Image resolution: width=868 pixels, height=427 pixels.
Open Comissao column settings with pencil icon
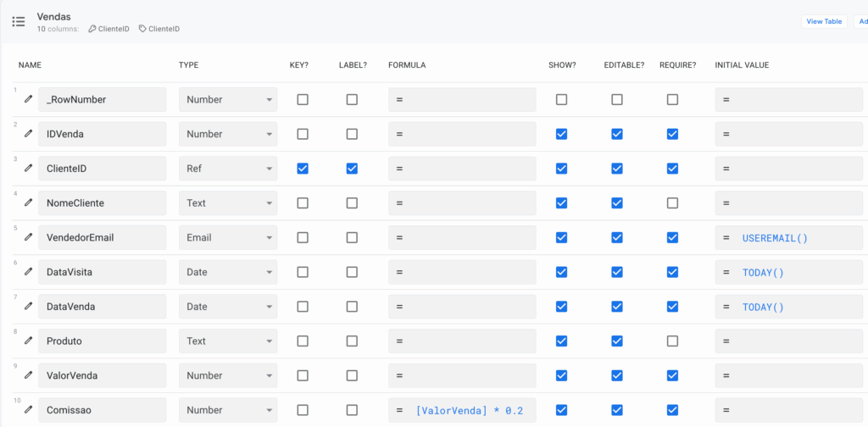click(x=28, y=410)
